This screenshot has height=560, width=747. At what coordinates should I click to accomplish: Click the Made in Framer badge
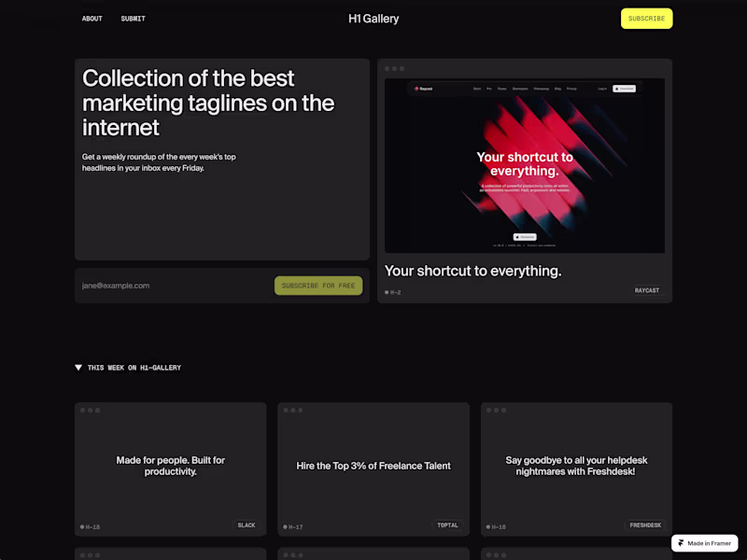click(705, 543)
